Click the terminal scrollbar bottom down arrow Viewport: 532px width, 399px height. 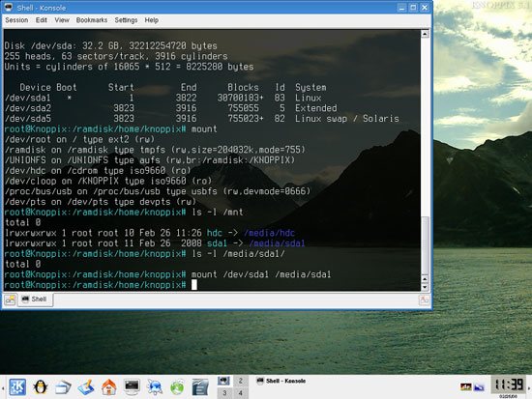coord(425,287)
